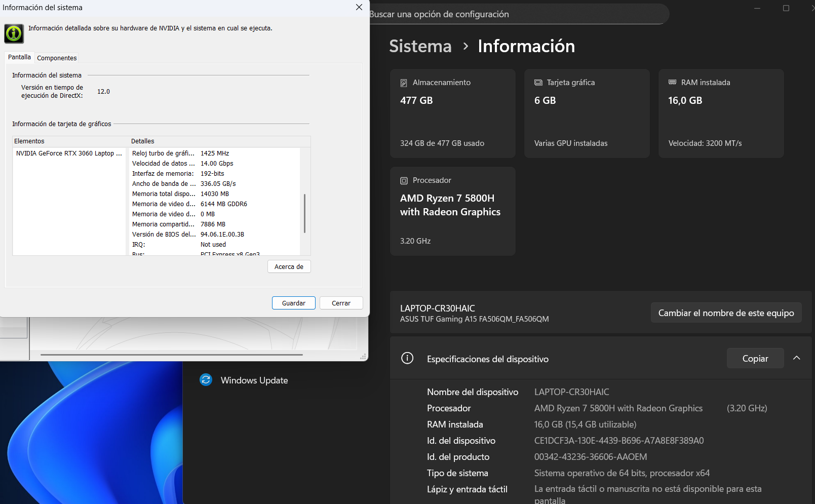Switch to the Componentes tab
Screen dimensions: 815x504
[57, 58]
